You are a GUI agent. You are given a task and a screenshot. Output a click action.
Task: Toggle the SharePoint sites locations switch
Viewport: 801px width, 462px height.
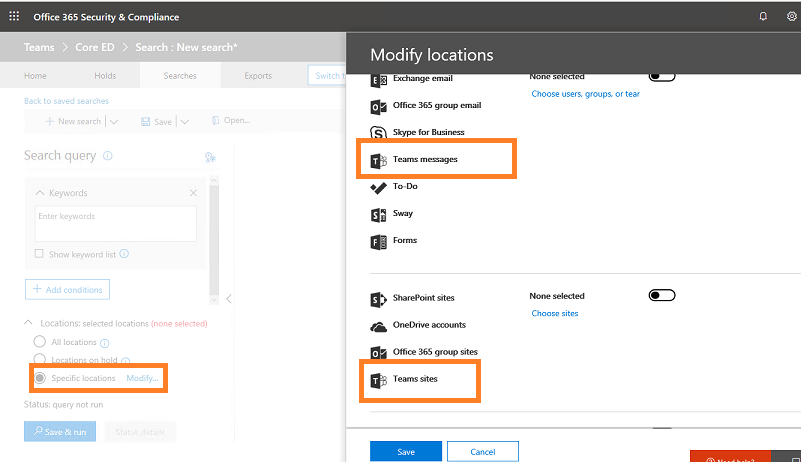point(662,295)
